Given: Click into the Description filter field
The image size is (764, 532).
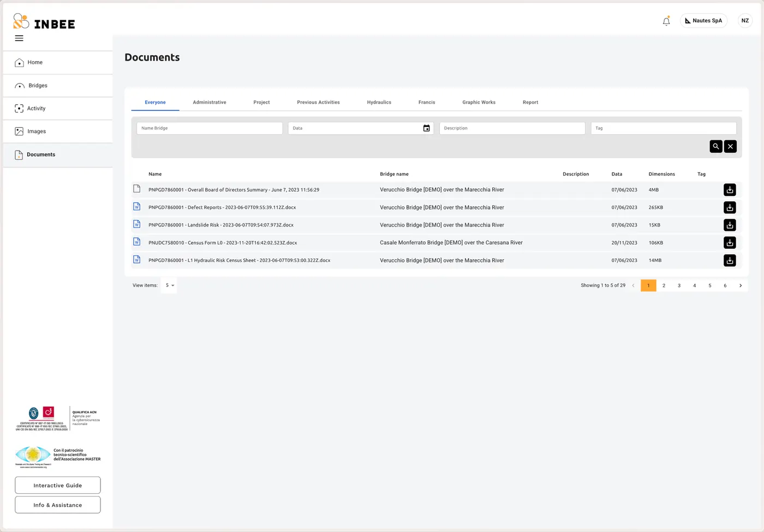Looking at the screenshot, I should [x=512, y=128].
